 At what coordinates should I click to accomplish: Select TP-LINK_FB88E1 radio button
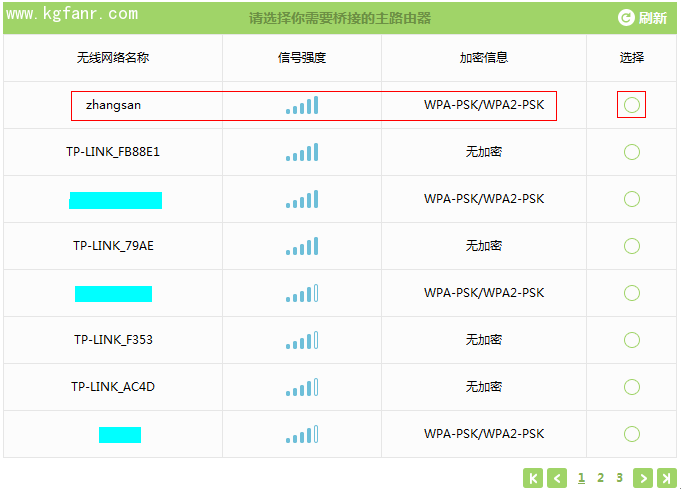point(631,152)
